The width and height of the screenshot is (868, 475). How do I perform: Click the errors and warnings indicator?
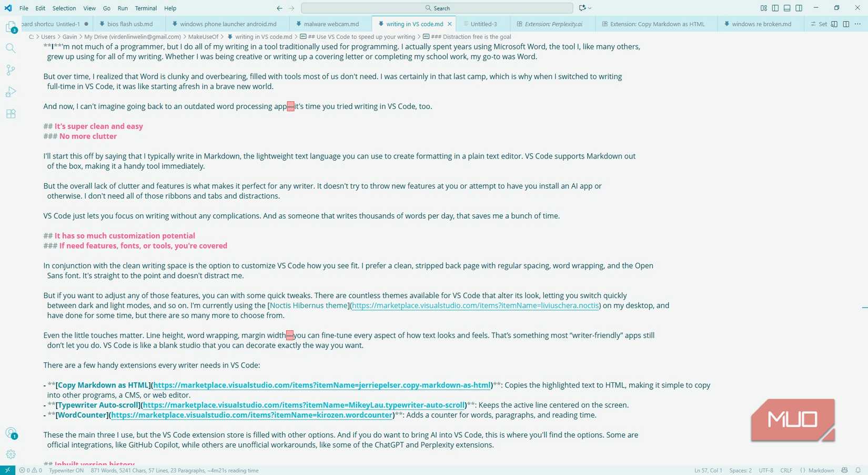tap(31, 470)
